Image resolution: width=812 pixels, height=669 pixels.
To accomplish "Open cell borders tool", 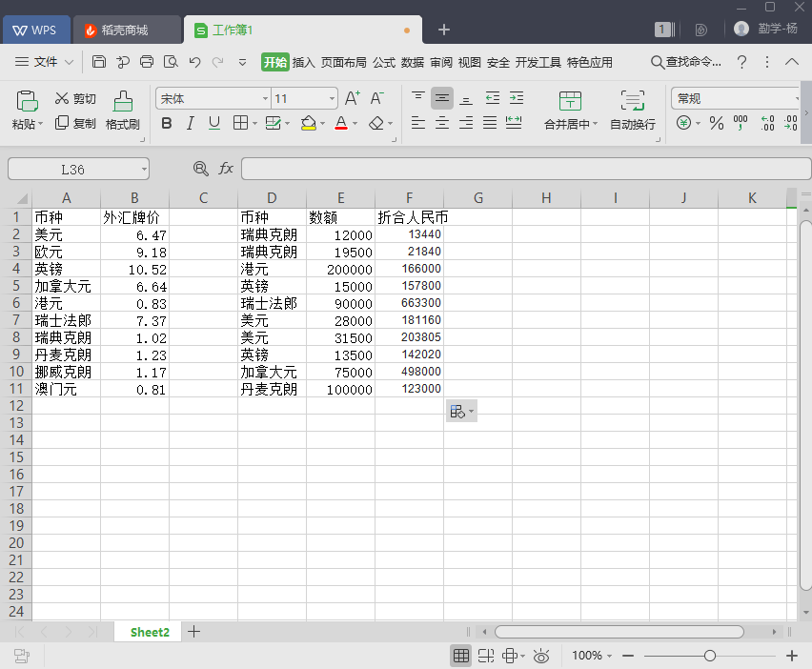I will tap(240, 123).
